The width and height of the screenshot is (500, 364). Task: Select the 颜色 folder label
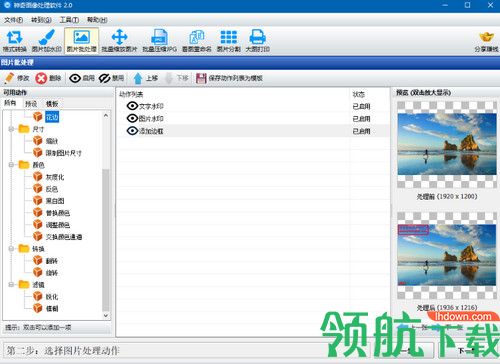pos(38,165)
